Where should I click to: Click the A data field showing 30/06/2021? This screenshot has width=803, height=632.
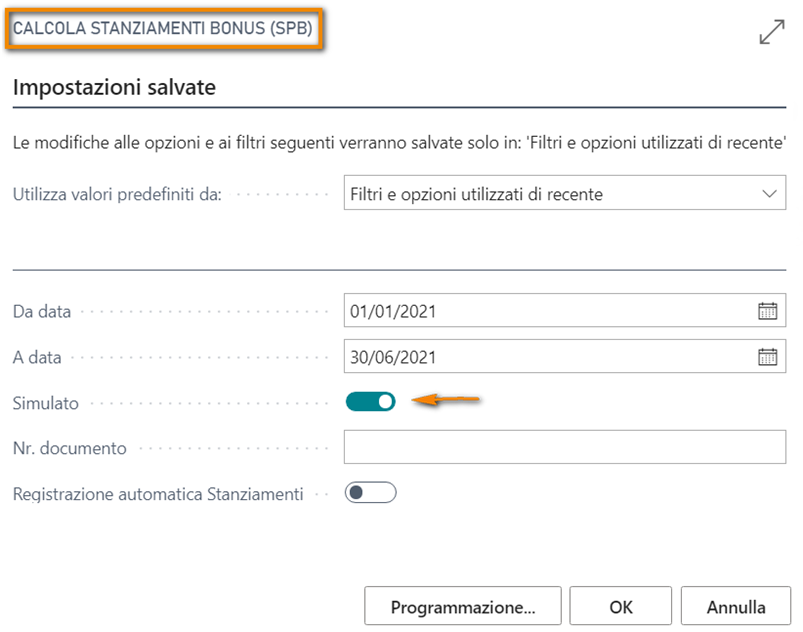click(545, 356)
